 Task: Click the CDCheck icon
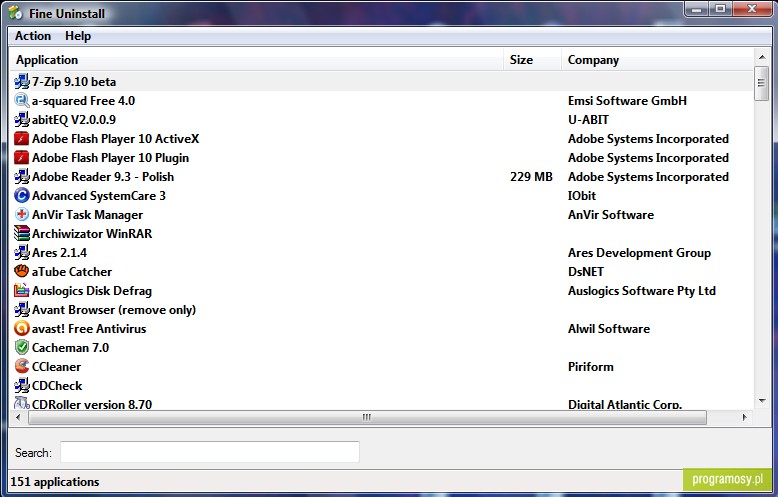[22, 385]
